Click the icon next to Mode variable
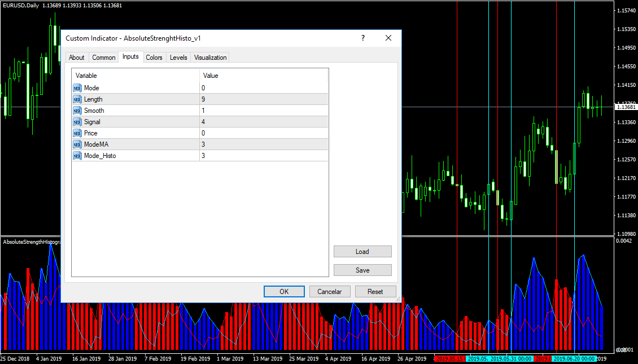638x364 pixels. click(x=77, y=88)
